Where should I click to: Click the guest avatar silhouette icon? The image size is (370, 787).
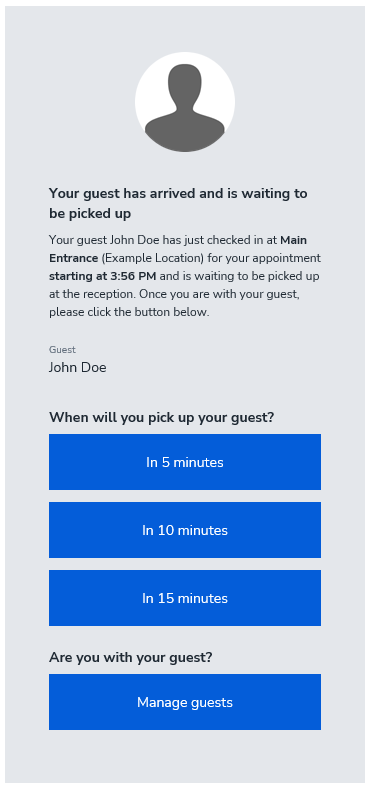[x=185, y=107]
